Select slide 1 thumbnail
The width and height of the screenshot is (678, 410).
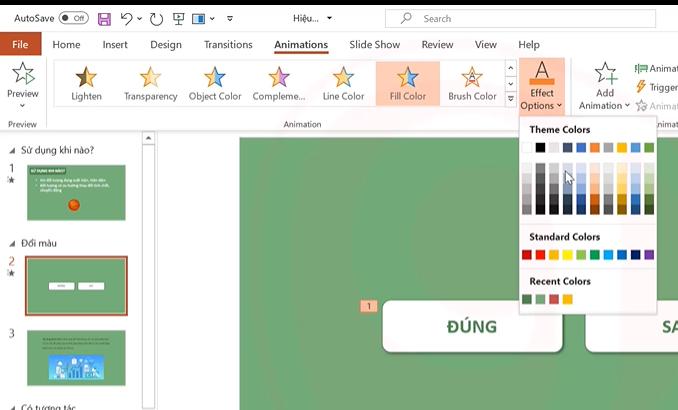pos(76,192)
